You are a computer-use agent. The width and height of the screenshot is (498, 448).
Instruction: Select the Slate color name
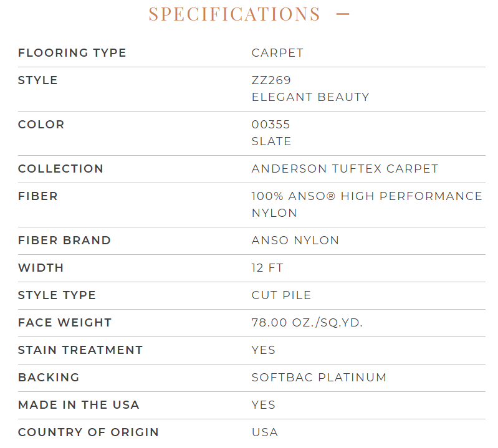pyautogui.click(x=271, y=141)
